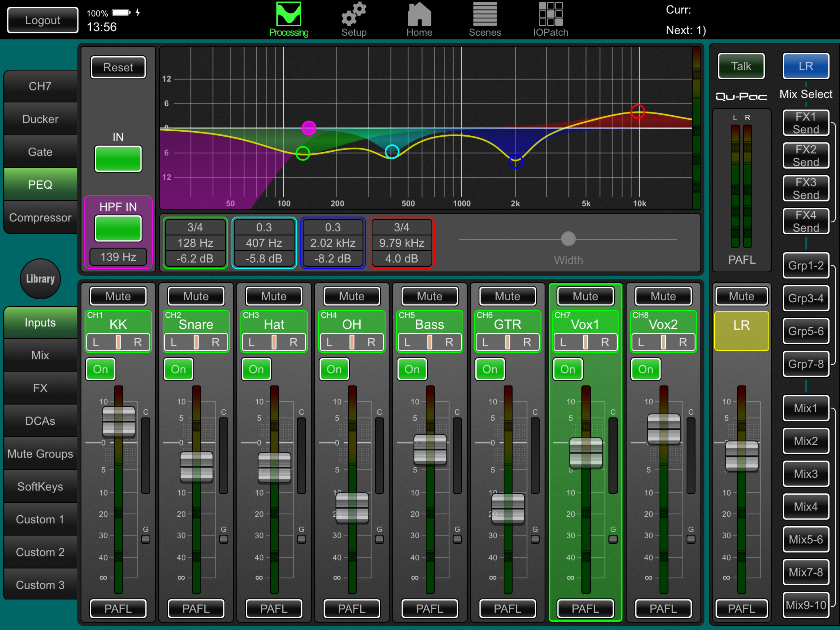
Task: Turn off CH5 Bass On button
Action: click(412, 369)
